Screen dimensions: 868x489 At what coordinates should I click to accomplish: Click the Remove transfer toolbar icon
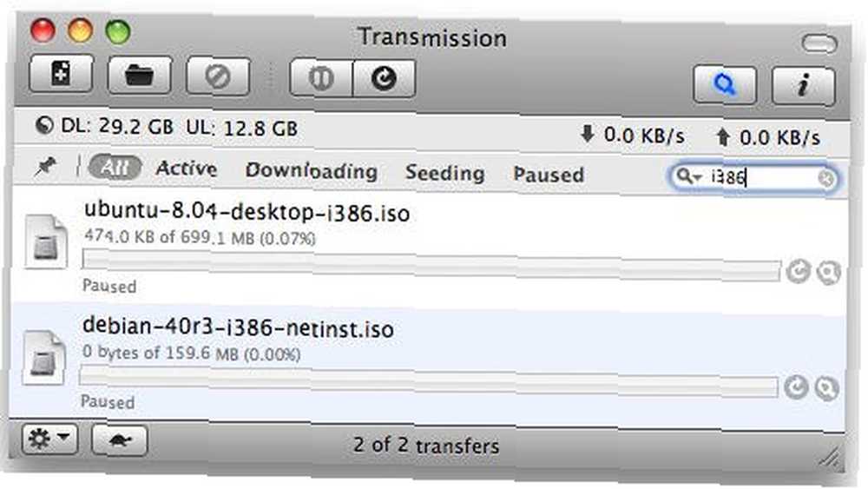pyautogui.click(x=218, y=76)
